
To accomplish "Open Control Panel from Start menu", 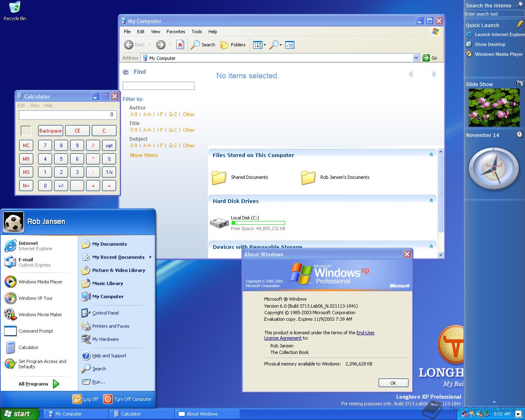I will [x=117, y=313].
